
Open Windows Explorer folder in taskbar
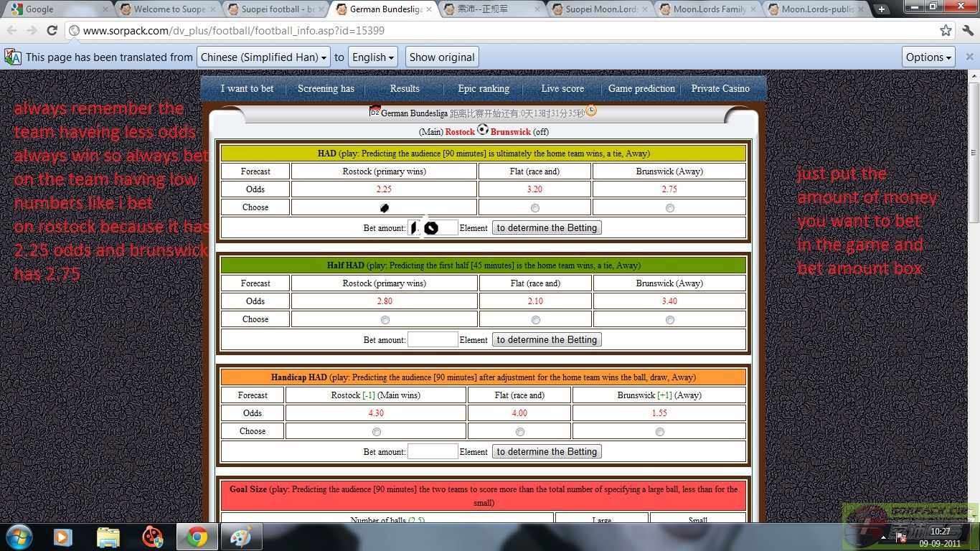tap(108, 537)
